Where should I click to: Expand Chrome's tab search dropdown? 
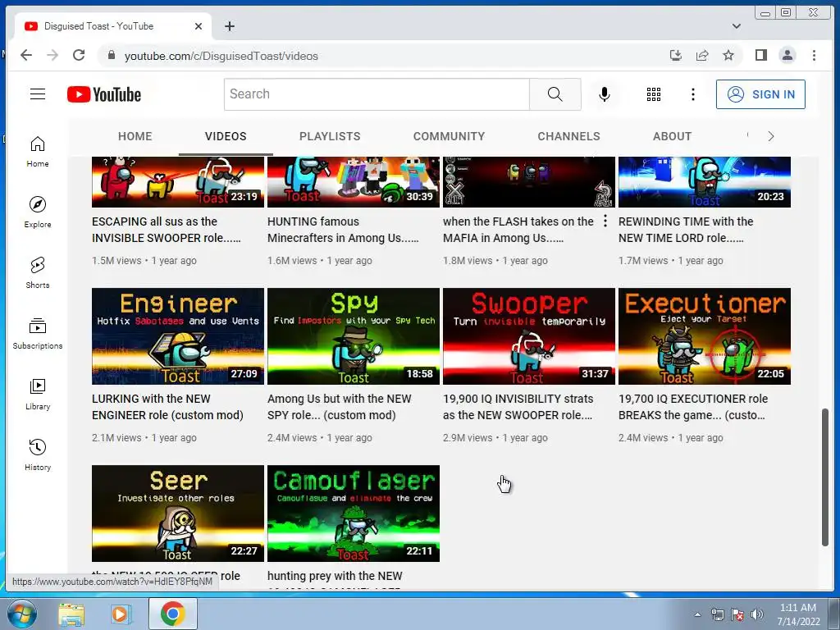pos(737,26)
